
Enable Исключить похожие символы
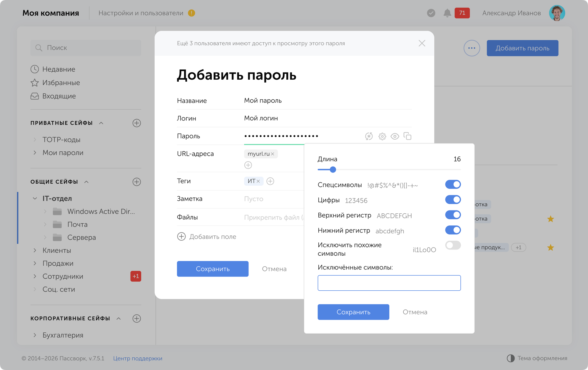click(453, 245)
